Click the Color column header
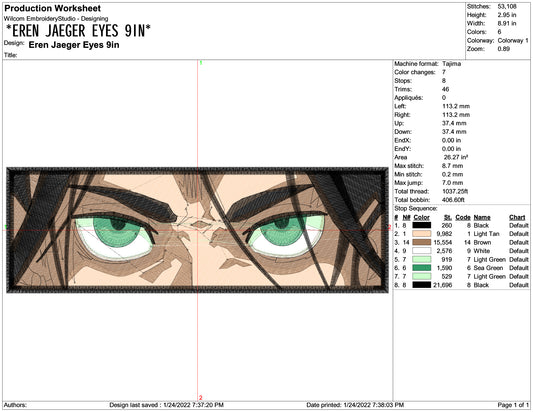 coord(422,217)
